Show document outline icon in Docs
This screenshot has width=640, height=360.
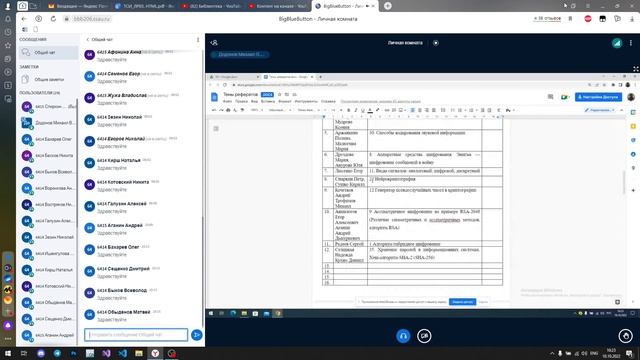(216, 129)
